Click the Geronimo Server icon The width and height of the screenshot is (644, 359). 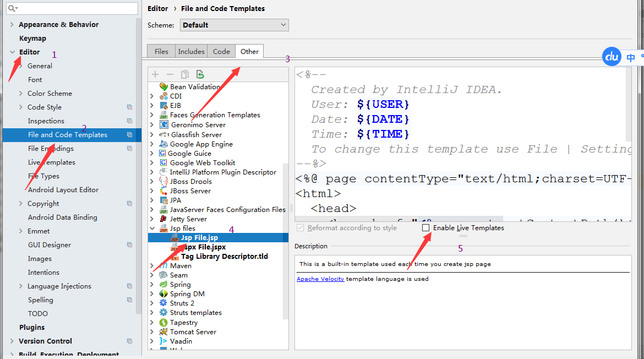(x=164, y=124)
